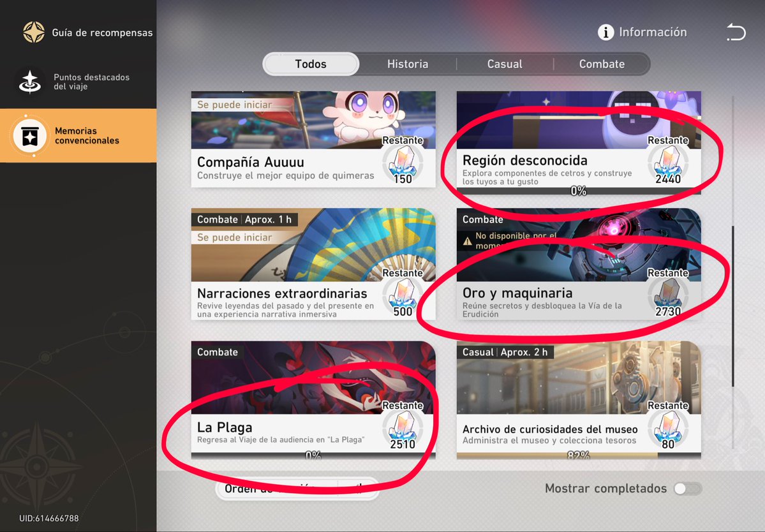Click La Plaga 0% progress bar

[x=313, y=455]
